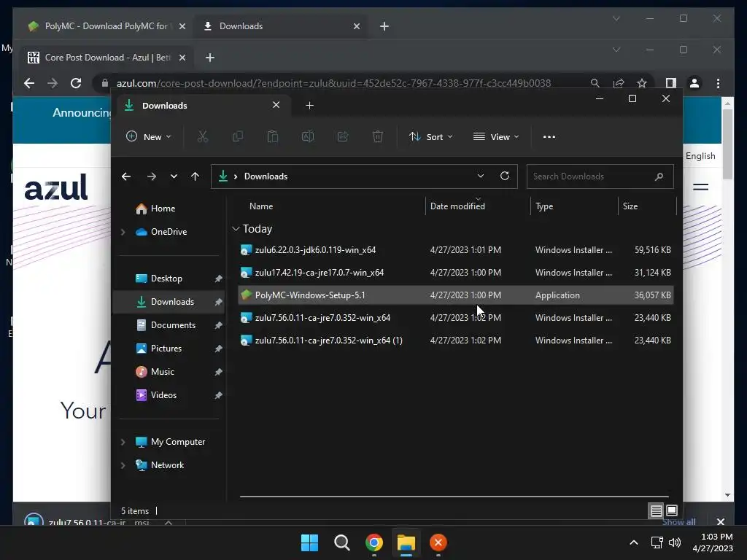Click the Delete trash icon in toolbar
747x560 pixels.
point(378,136)
